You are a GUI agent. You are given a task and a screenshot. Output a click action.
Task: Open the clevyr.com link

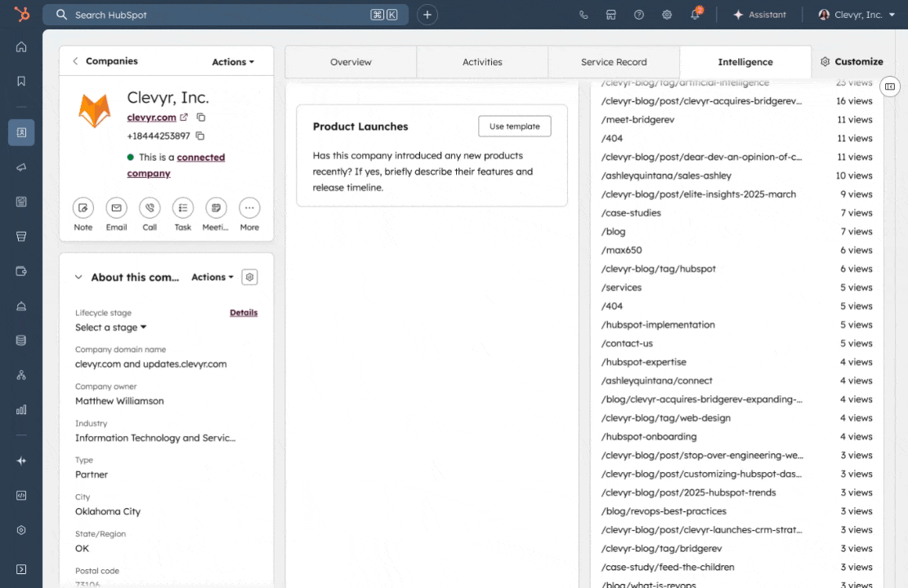point(152,118)
